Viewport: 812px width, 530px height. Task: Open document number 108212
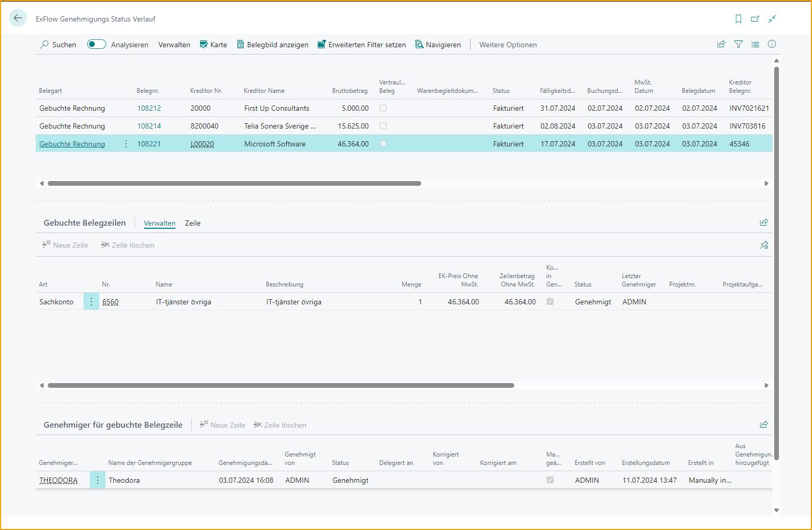[149, 108]
